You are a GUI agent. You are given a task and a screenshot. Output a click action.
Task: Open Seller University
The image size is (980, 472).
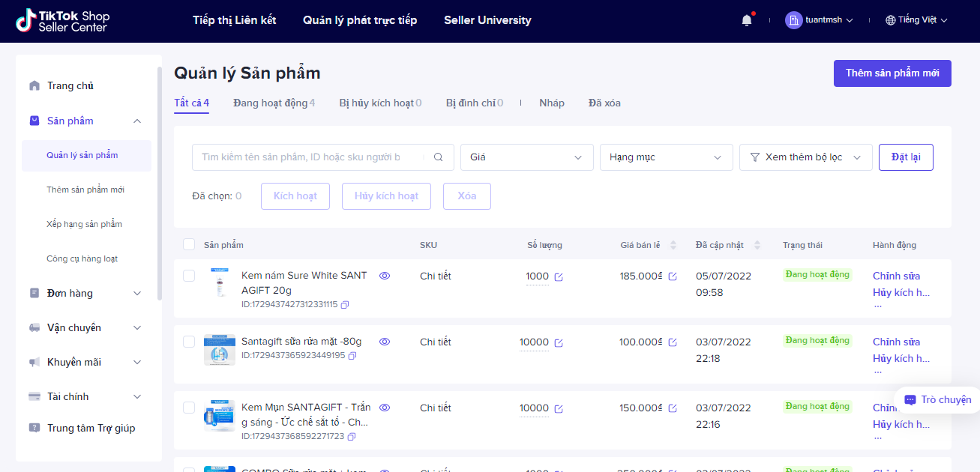[x=487, y=20]
